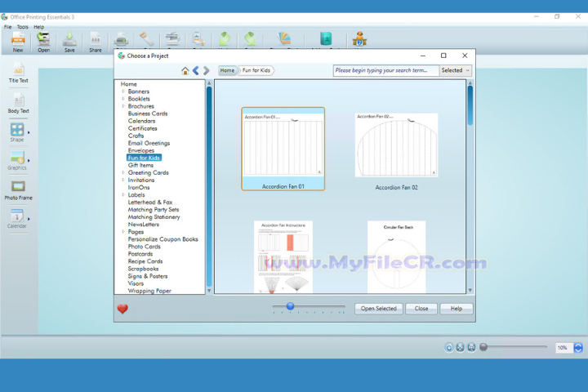This screenshot has width=588, height=392.
Task: Click the teal address book toolbar icon
Action: click(x=326, y=38)
